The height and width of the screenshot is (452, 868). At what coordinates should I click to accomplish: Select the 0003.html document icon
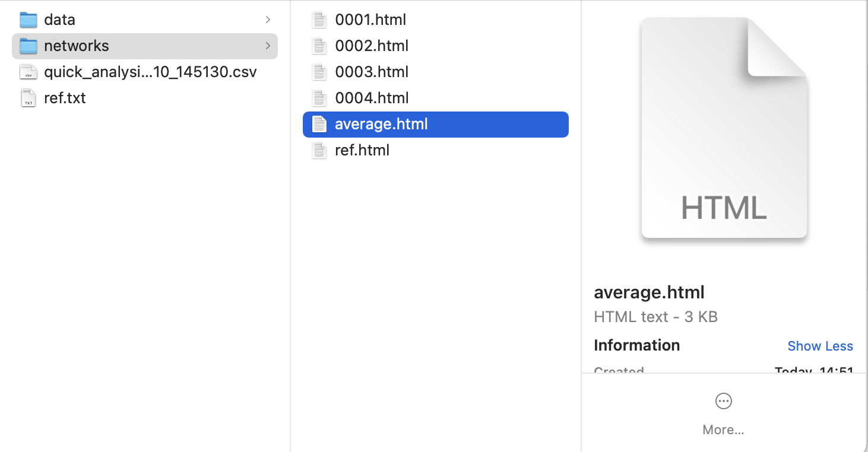[319, 72]
